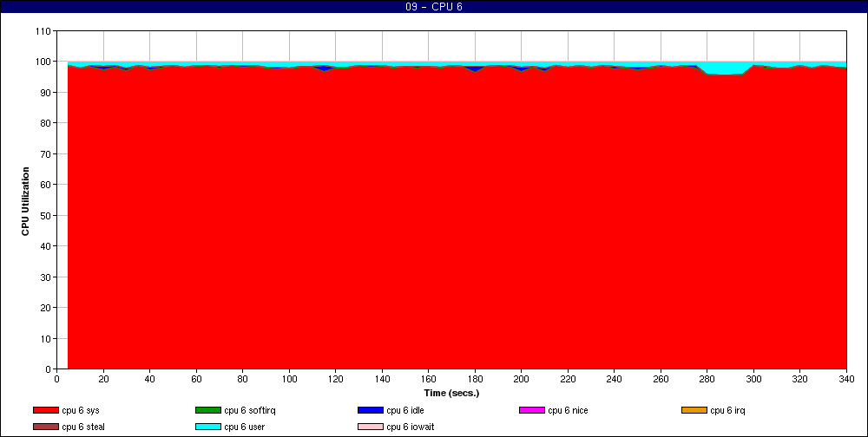This screenshot has width=868, height=437.
Task: Click the 'cpu 6 irq' legend label
Action: [728, 410]
